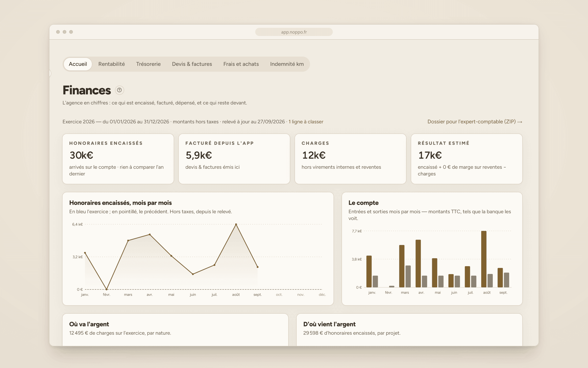Click the tall août bar in Le compte
588x368 pixels.
484,259
